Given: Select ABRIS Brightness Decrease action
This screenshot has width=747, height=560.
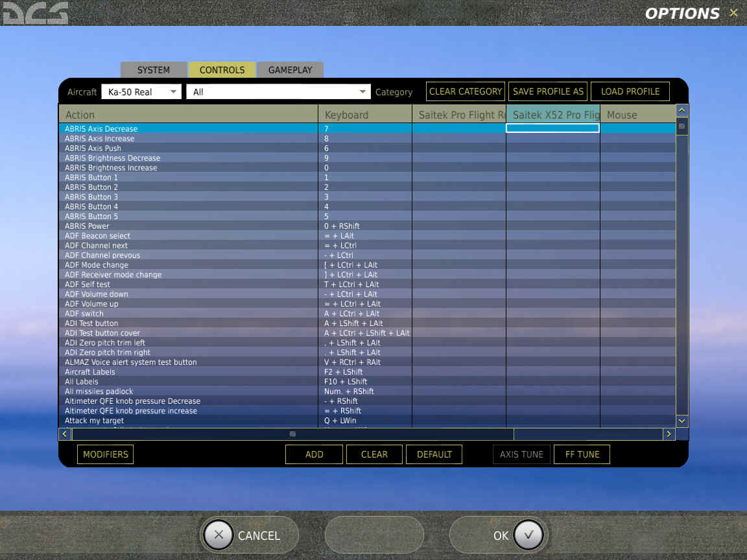Looking at the screenshot, I should pos(112,158).
